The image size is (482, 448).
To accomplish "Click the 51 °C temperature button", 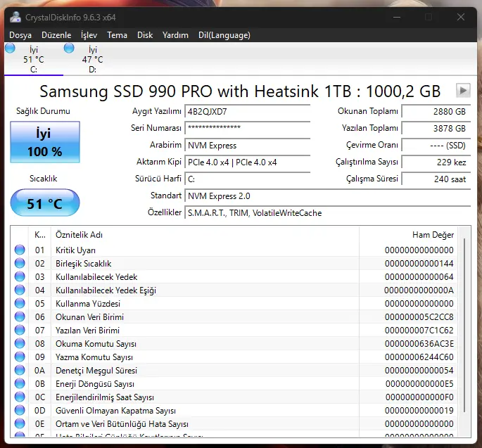I will (45, 203).
